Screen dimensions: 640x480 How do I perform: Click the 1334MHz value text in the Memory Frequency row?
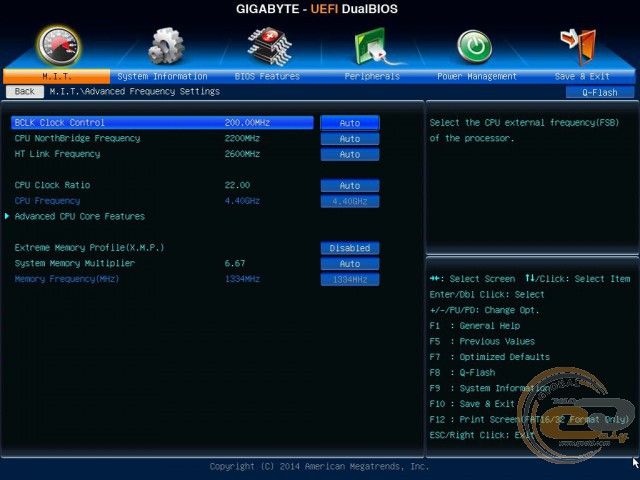coord(242,279)
